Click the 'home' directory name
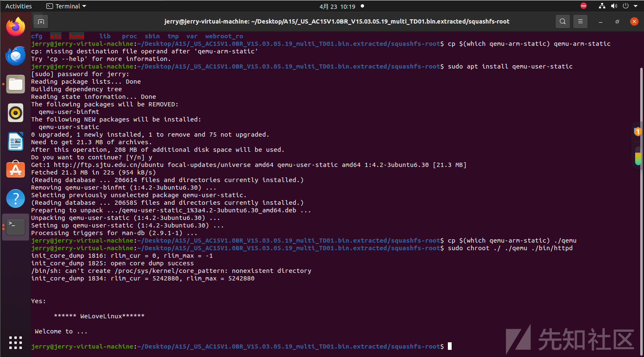The image size is (644, 357). pos(77,36)
